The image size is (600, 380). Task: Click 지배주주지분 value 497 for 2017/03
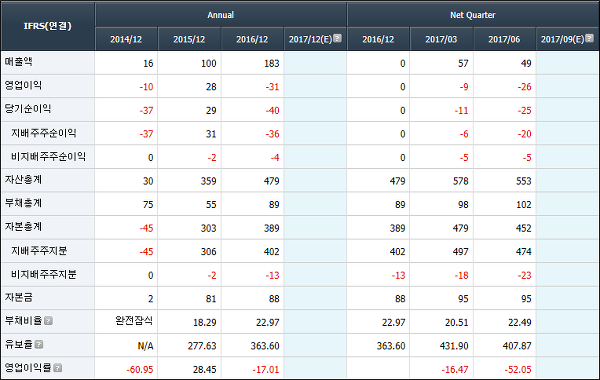(x=461, y=252)
